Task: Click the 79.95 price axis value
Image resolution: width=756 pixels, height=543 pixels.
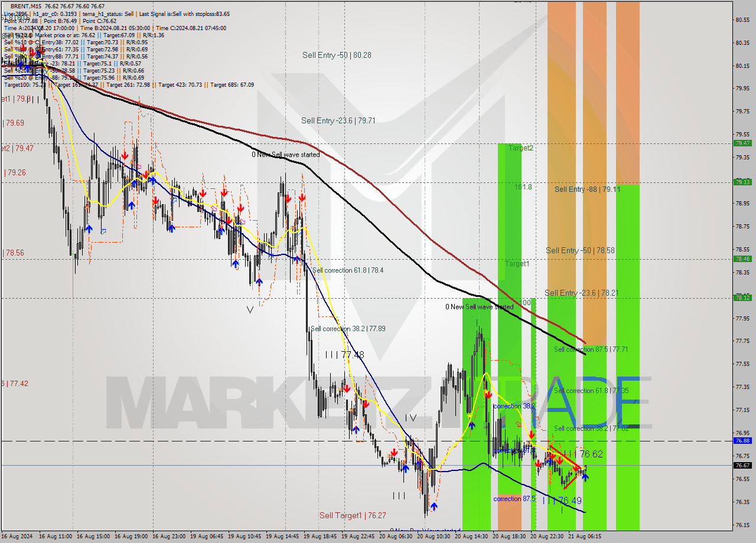Action: [742, 89]
